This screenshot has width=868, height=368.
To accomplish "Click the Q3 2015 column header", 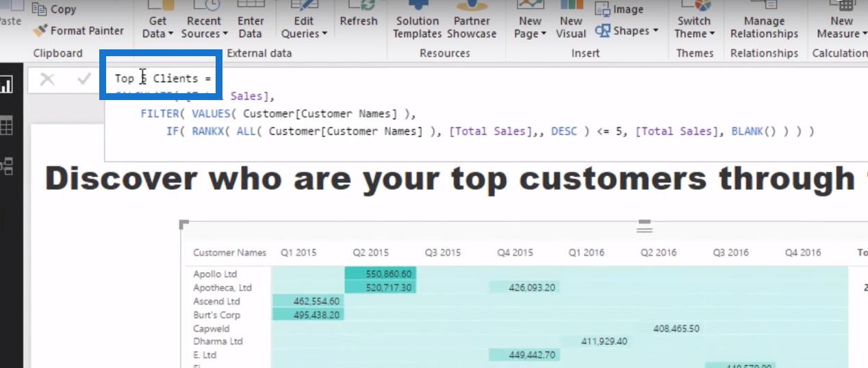I will pos(442,252).
